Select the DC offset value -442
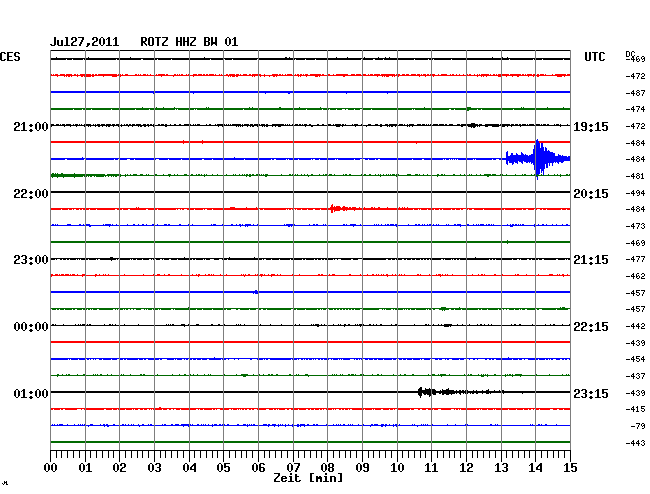 click(x=635, y=327)
